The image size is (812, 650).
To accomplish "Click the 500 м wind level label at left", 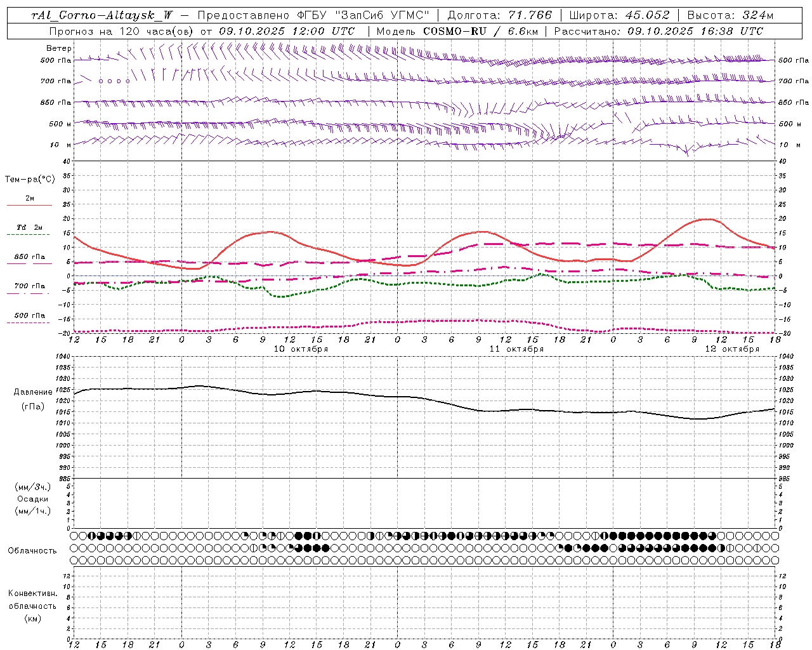I will click(60, 124).
